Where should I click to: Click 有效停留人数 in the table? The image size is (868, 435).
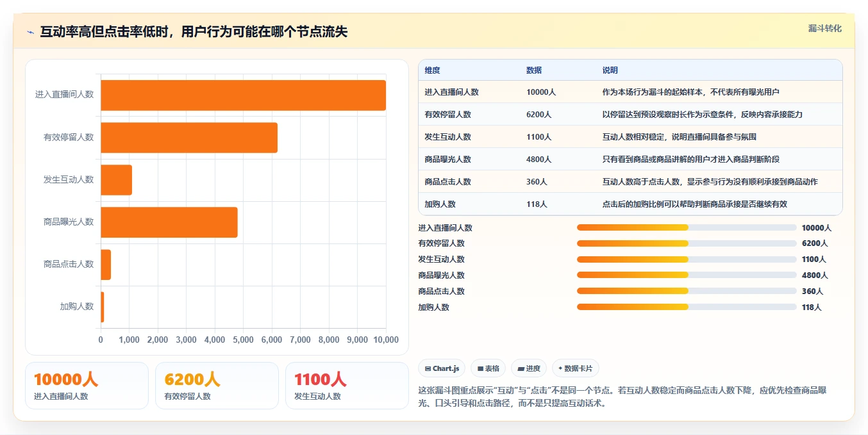point(447,115)
